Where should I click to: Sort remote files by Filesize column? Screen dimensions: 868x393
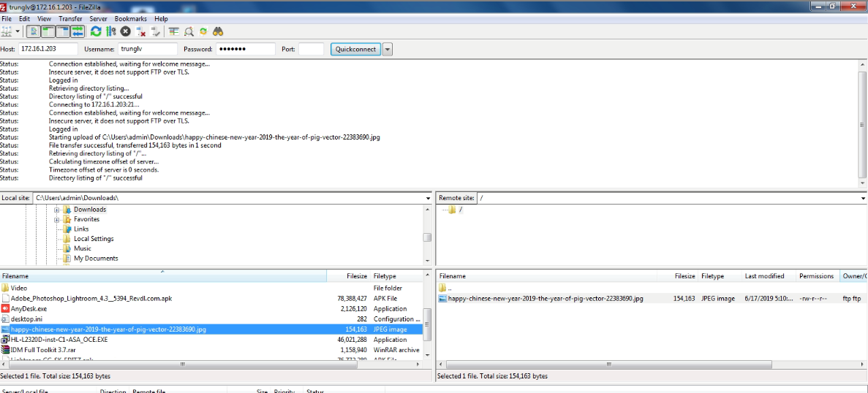pyautogui.click(x=678, y=276)
